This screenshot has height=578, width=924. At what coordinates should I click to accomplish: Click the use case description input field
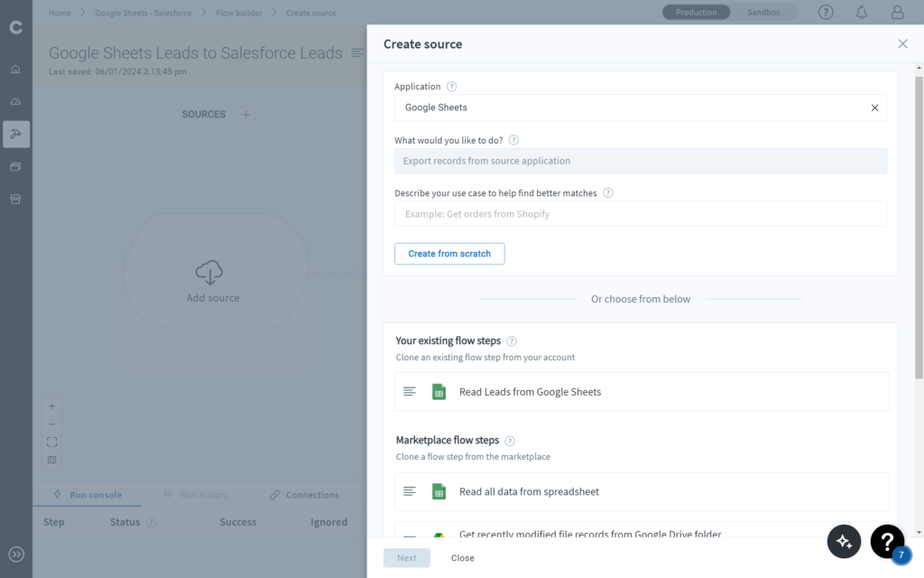point(640,214)
